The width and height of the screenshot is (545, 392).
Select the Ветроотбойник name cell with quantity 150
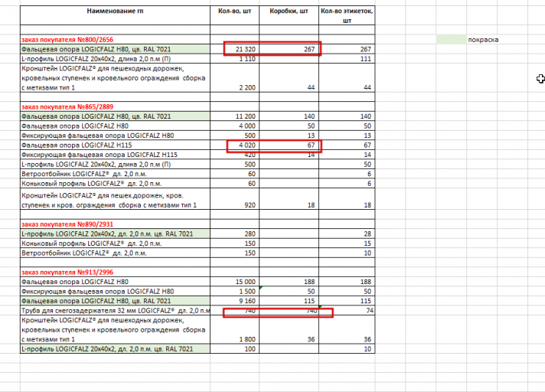115,253
